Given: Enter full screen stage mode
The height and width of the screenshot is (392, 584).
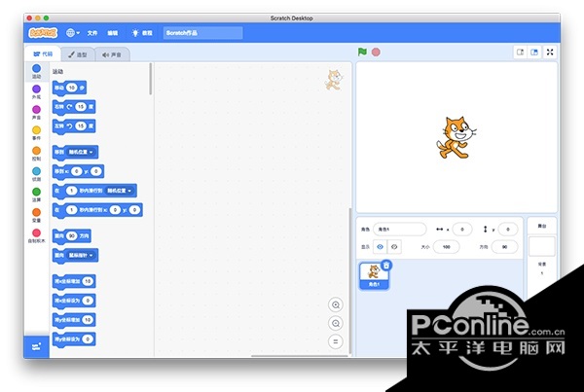Looking at the screenshot, I should (x=550, y=53).
